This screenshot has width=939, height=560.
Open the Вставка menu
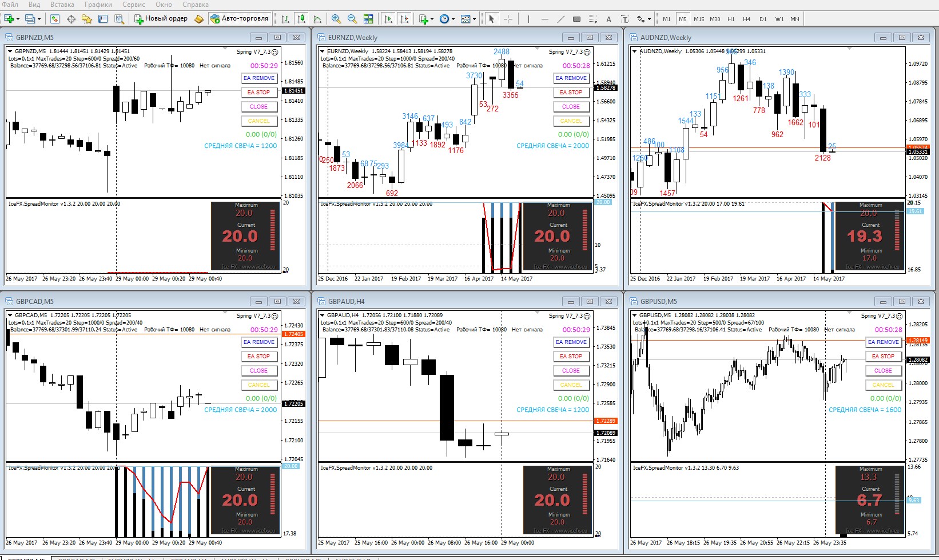point(62,5)
